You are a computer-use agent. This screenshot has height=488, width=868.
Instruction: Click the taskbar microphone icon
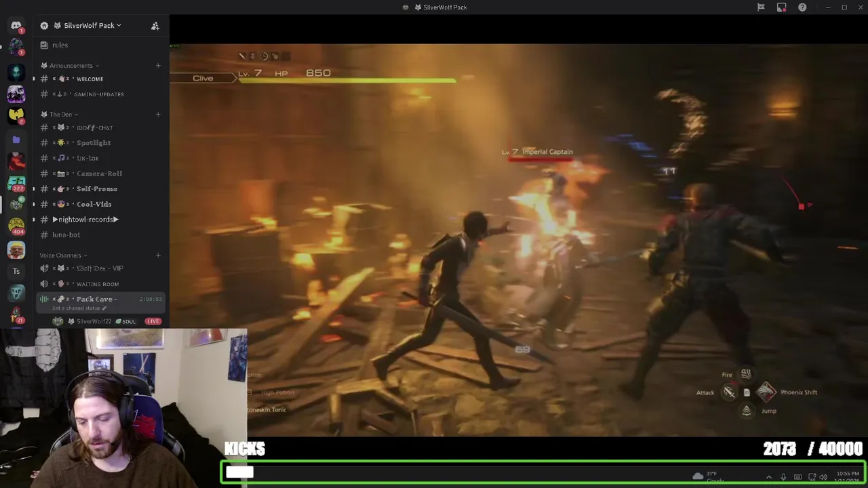[783, 477]
